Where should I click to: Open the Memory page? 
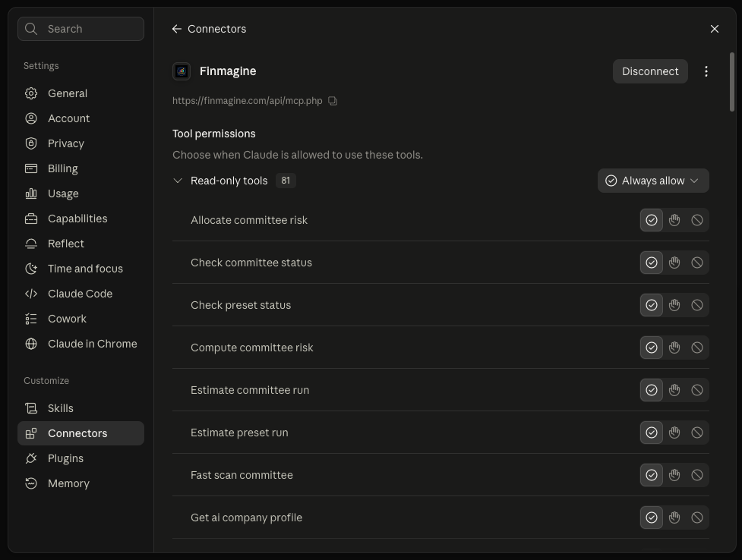(81, 483)
